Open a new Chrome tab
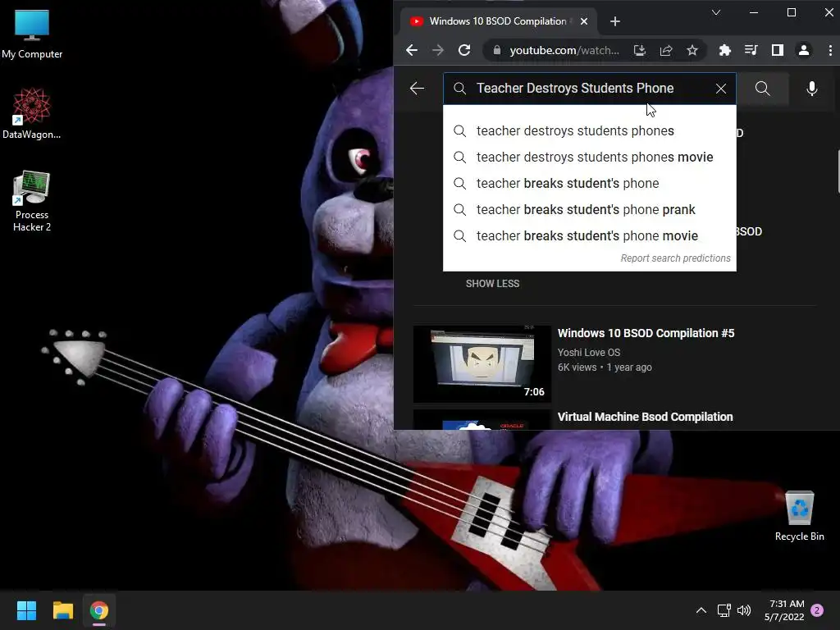Screen dimensions: 840x630 (615, 21)
